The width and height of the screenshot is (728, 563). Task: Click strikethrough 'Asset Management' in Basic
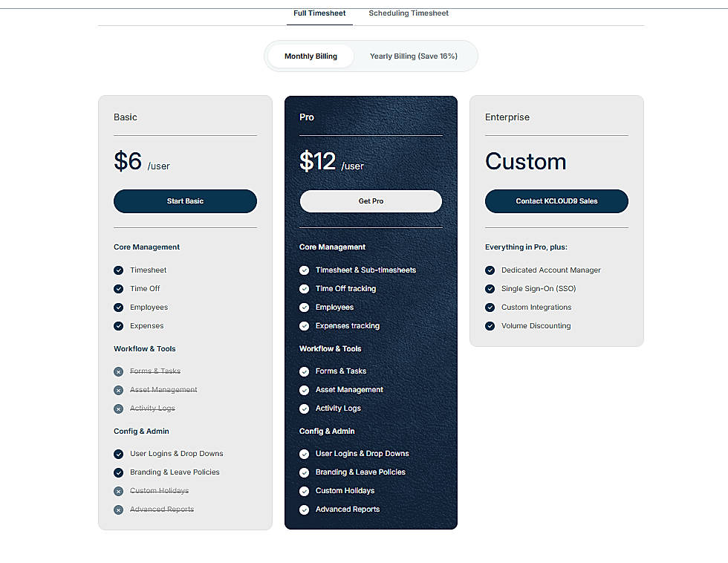point(163,389)
